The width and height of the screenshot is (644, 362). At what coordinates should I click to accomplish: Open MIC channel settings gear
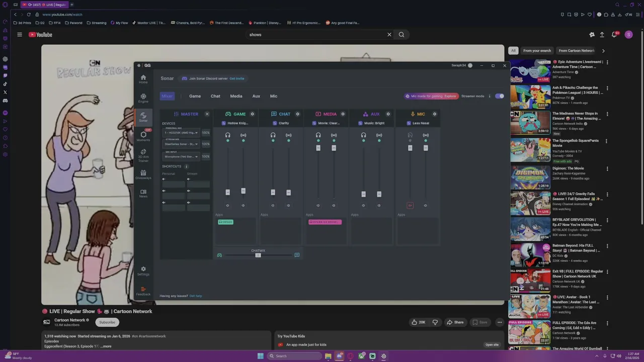click(435, 114)
